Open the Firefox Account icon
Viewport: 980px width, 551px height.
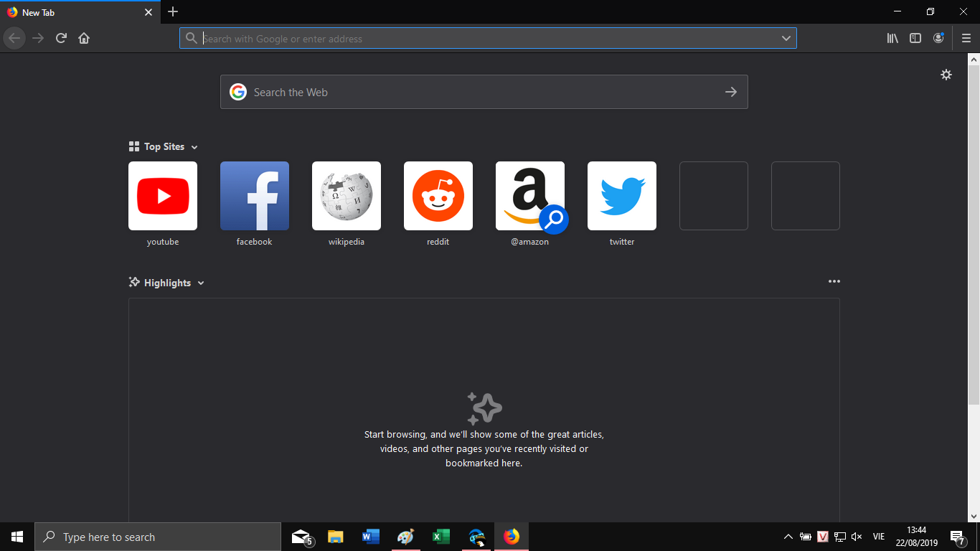[938, 38]
